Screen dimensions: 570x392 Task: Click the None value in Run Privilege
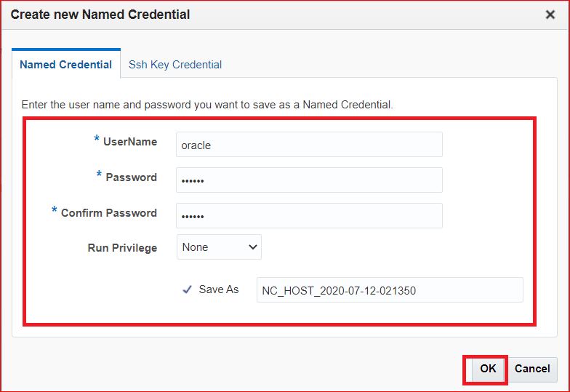pyautogui.click(x=196, y=247)
